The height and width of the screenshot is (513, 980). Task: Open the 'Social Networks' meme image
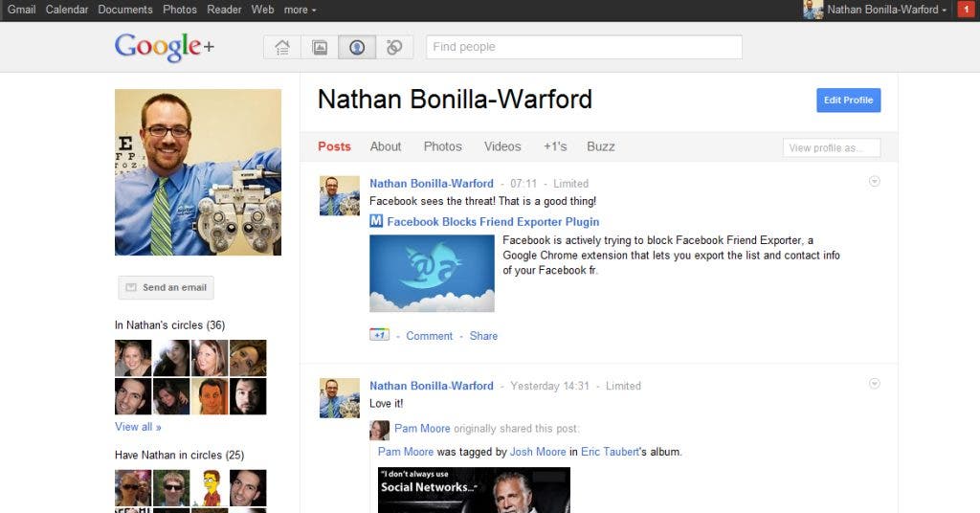pos(474,490)
